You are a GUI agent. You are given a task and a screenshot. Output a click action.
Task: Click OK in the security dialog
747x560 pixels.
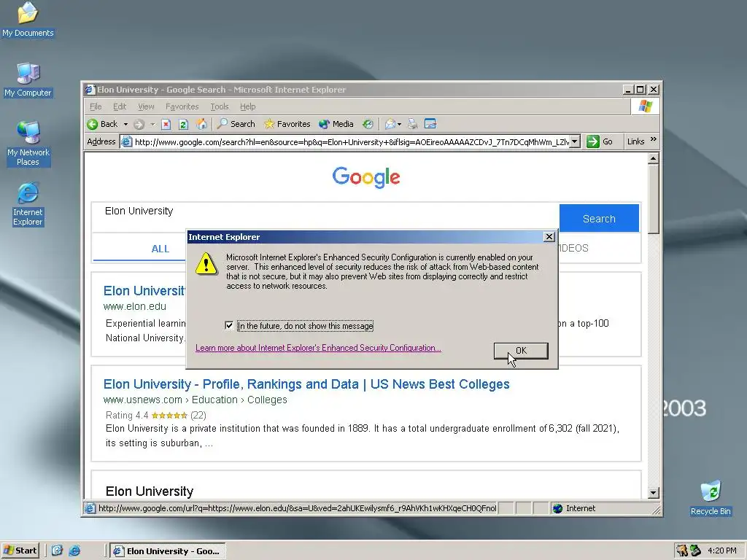pyautogui.click(x=521, y=351)
